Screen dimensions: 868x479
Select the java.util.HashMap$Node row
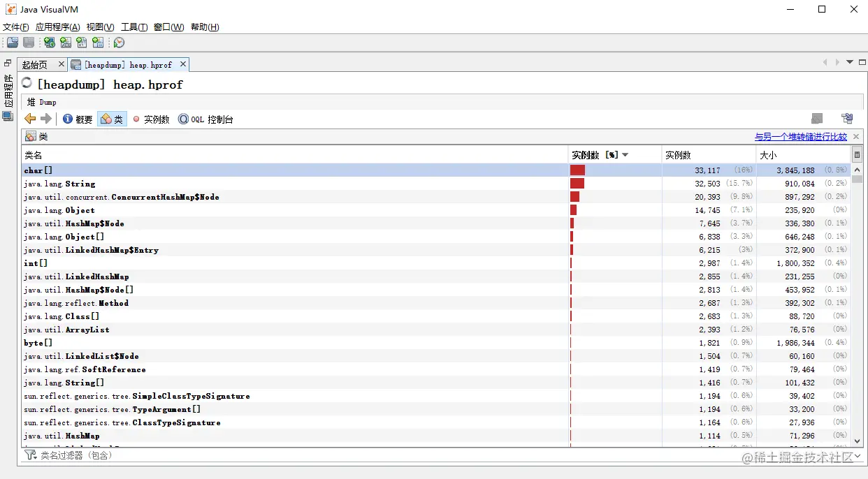(437, 223)
